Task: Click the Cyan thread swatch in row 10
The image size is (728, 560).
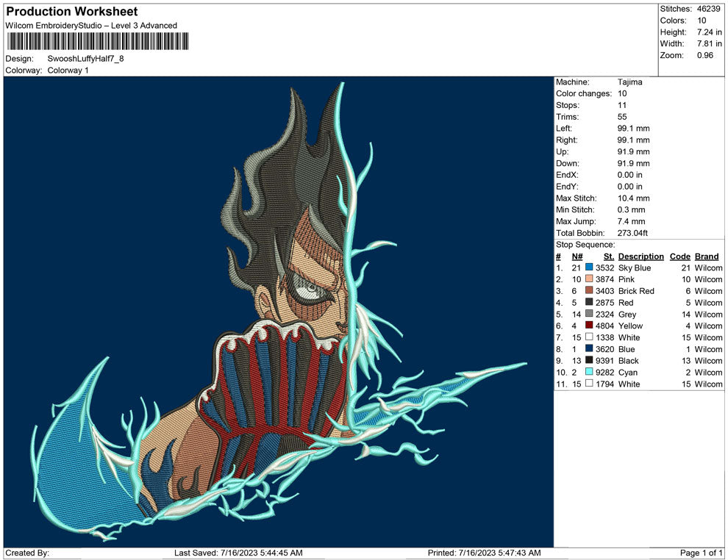Action: (589, 373)
